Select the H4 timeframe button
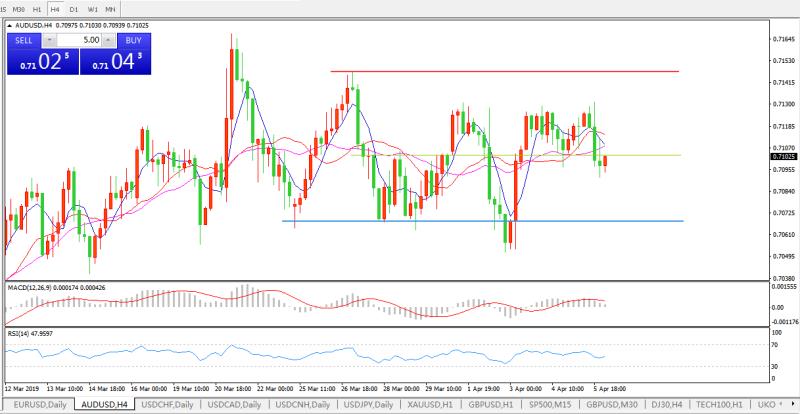 55,8
